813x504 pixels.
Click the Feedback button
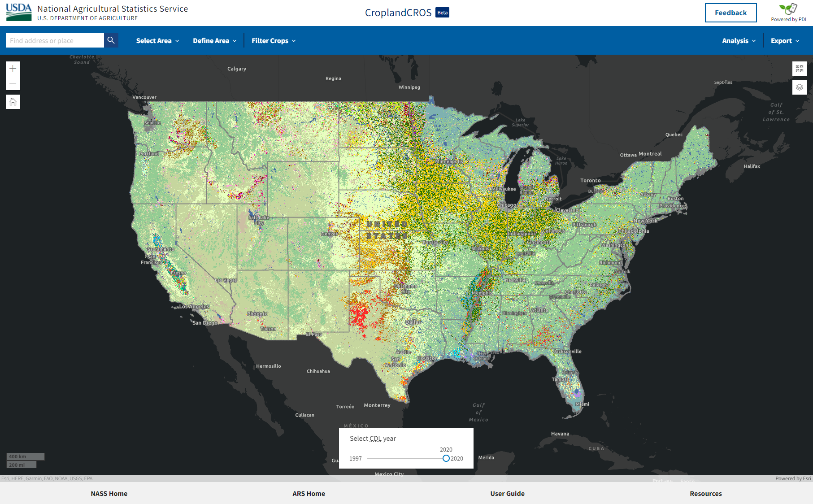tap(730, 13)
